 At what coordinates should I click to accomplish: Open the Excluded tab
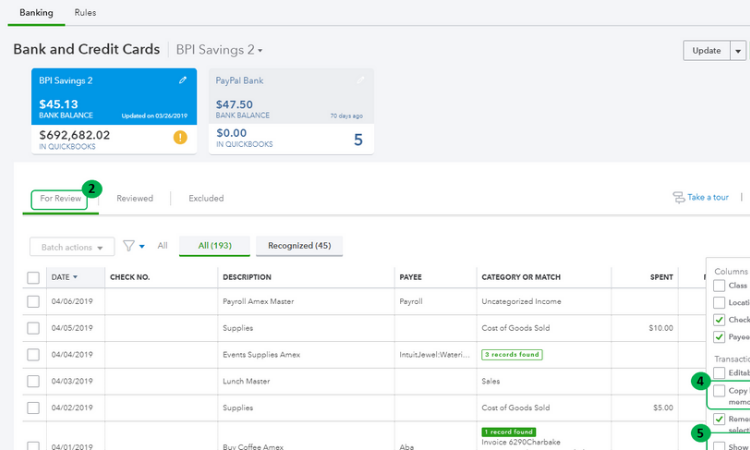click(x=206, y=198)
